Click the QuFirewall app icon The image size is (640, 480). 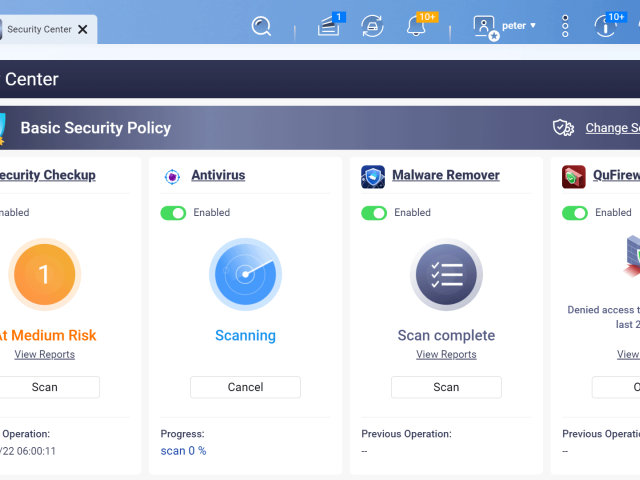tap(574, 176)
